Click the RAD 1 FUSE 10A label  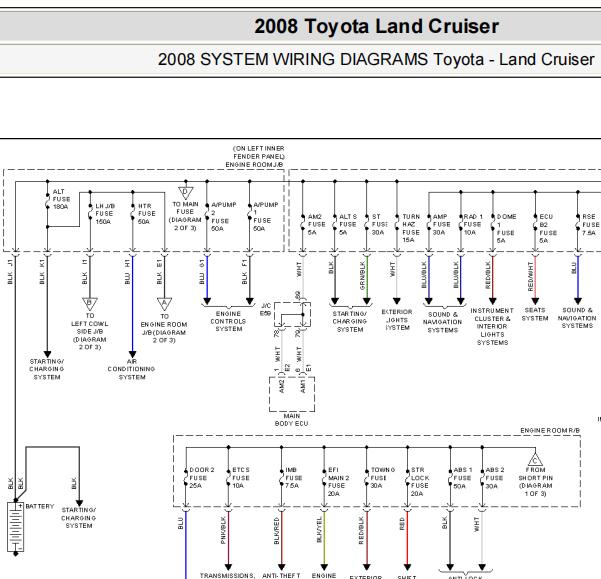[473, 224]
